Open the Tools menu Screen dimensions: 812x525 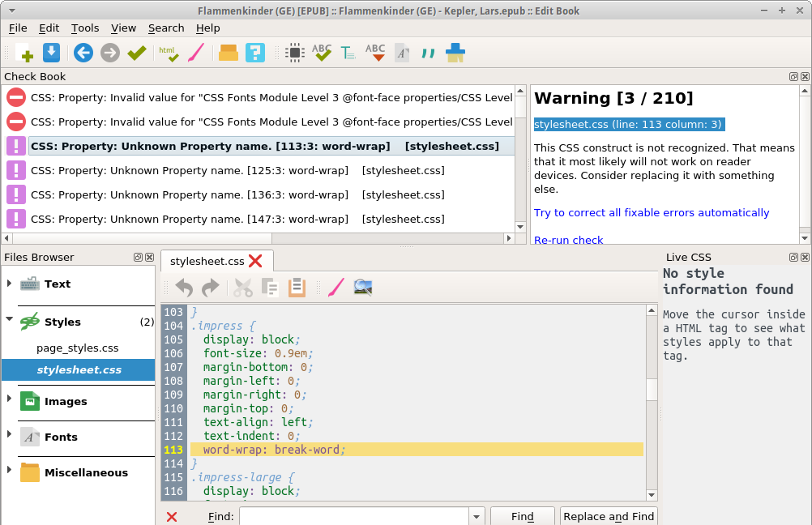(85, 28)
